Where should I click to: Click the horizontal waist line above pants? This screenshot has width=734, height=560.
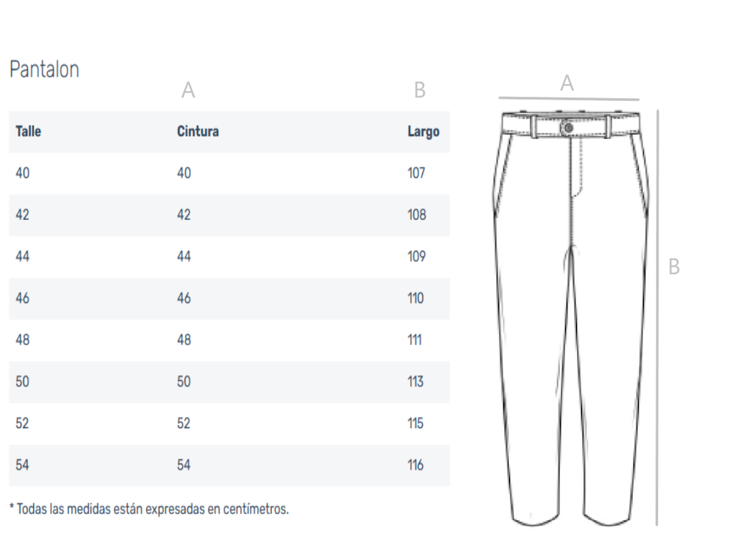pos(568,98)
